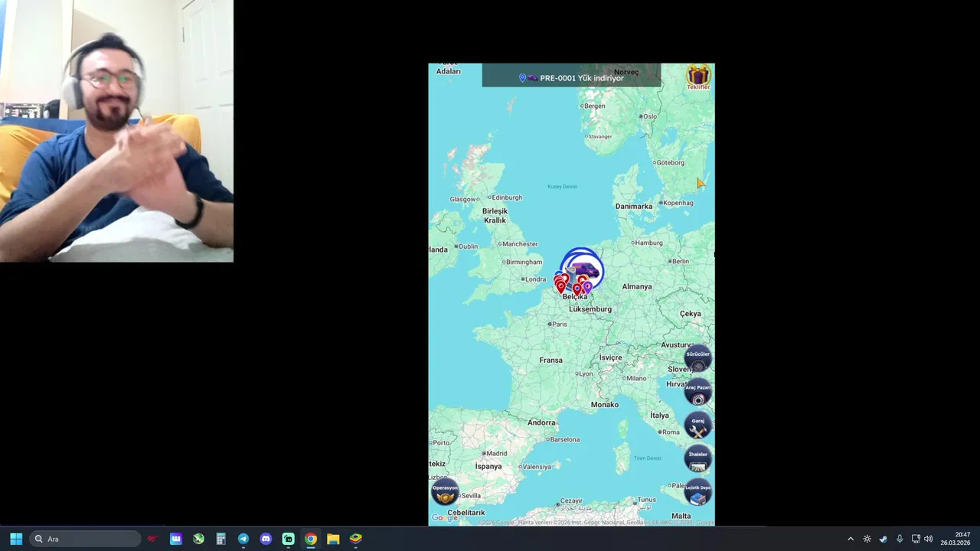
Task: Open the Araç Pazarı vehicle market
Action: [x=697, y=392]
